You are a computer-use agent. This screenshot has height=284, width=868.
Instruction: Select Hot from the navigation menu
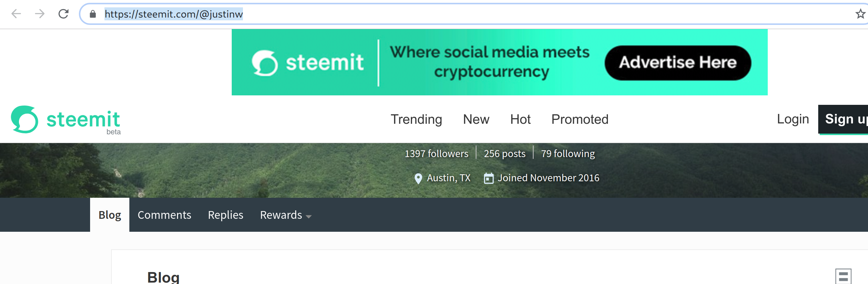520,119
